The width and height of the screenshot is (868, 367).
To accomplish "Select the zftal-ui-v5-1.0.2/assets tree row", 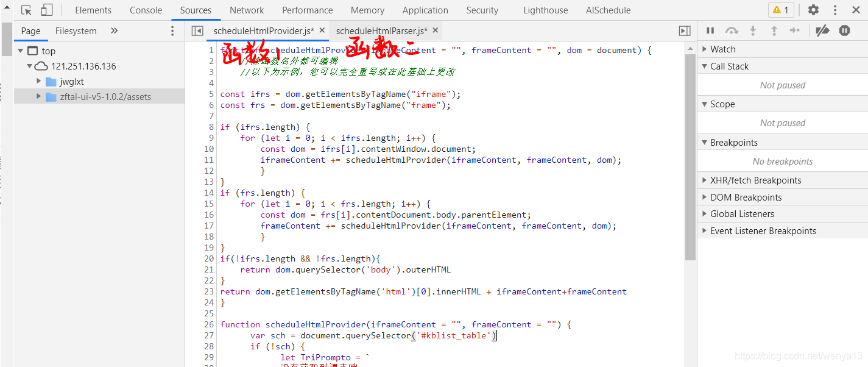I will pyautogui.click(x=99, y=96).
